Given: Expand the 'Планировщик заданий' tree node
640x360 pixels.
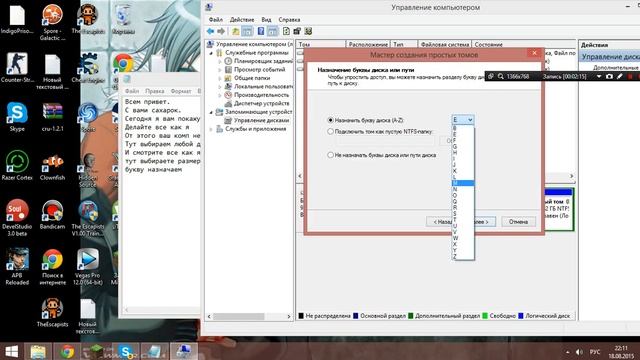Looking at the screenshot, I should point(220,61).
